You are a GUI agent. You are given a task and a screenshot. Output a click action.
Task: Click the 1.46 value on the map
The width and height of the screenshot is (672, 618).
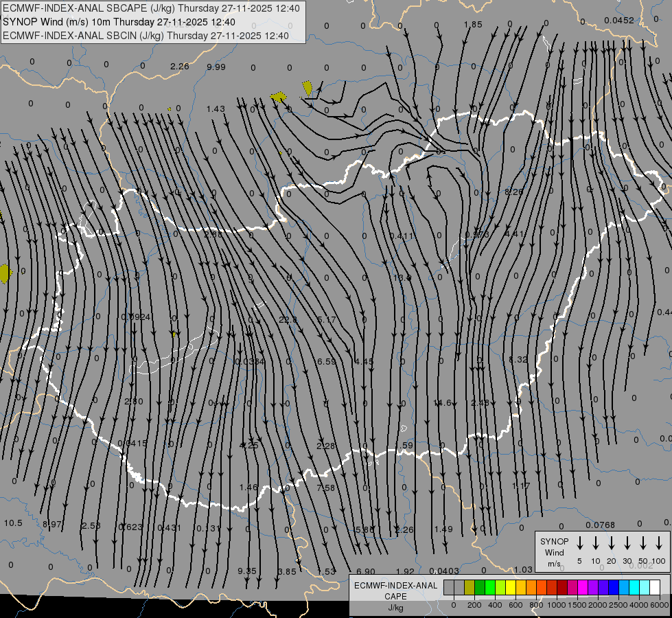pyautogui.click(x=248, y=488)
